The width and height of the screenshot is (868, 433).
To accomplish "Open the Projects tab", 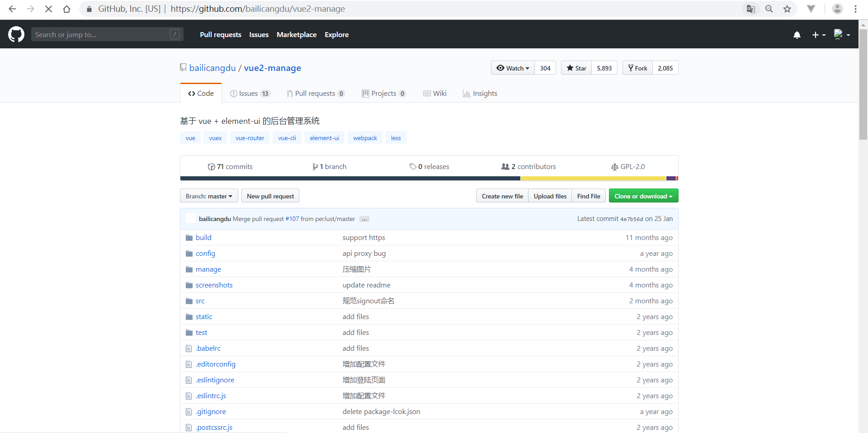I will pyautogui.click(x=383, y=94).
